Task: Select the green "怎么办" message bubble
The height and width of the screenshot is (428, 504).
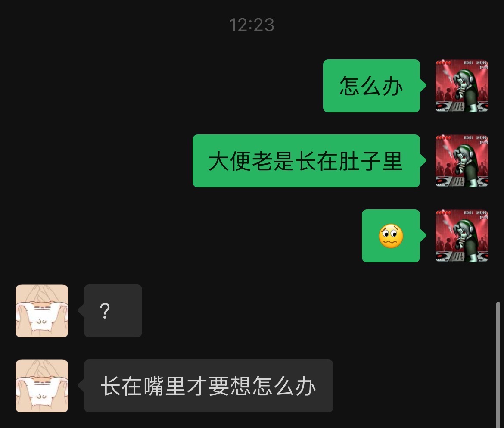Action: [x=372, y=86]
